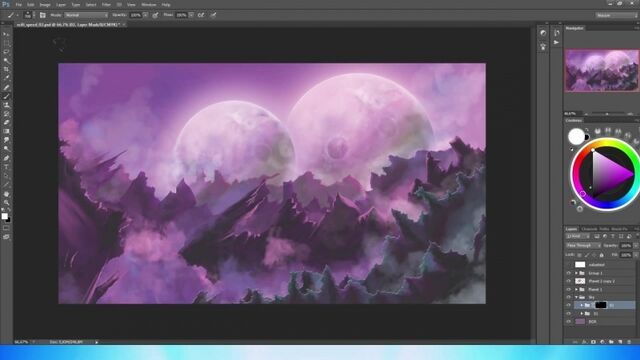This screenshot has width=640, height=360.
Task: Toggle pressure for size icon
Action: click(213, 15)
